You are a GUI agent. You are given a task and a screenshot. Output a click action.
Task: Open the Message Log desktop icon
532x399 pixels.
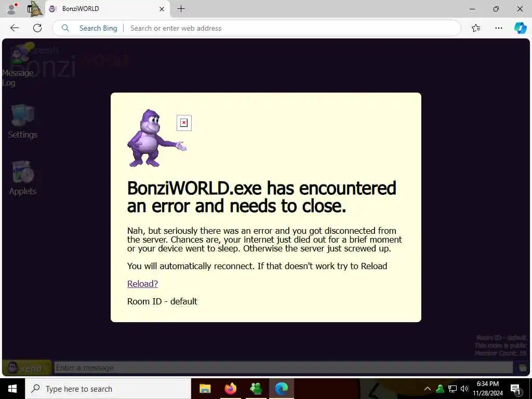click(x=18, y=64)
